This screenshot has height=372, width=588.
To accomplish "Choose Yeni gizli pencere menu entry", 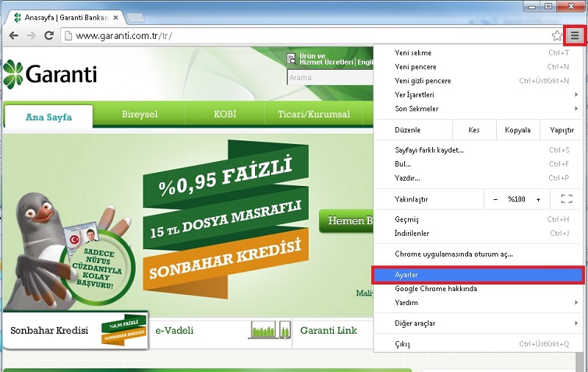I will click(x=478, y=81).
